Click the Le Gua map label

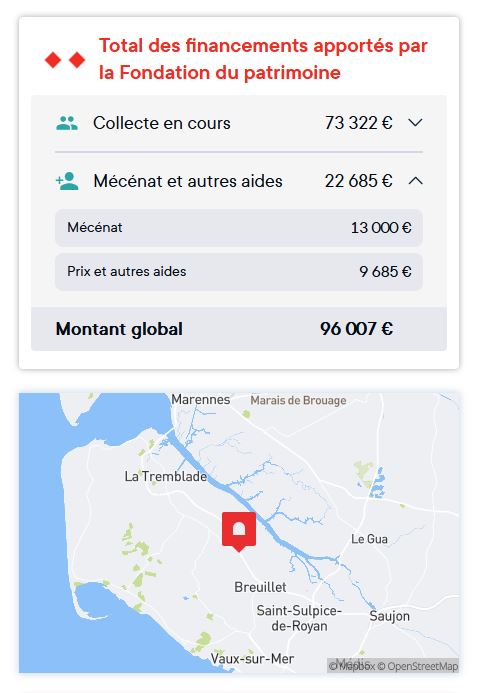tap(369, 539)
